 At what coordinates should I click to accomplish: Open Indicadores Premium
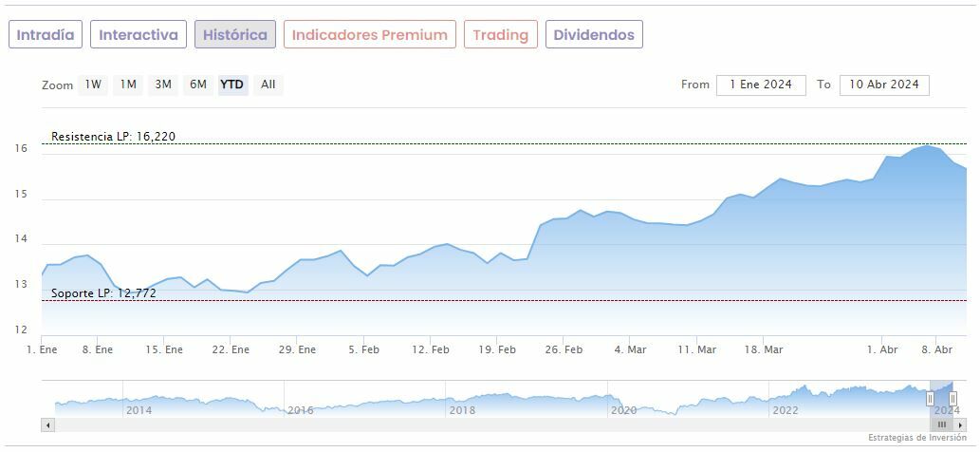coord(369,35)
